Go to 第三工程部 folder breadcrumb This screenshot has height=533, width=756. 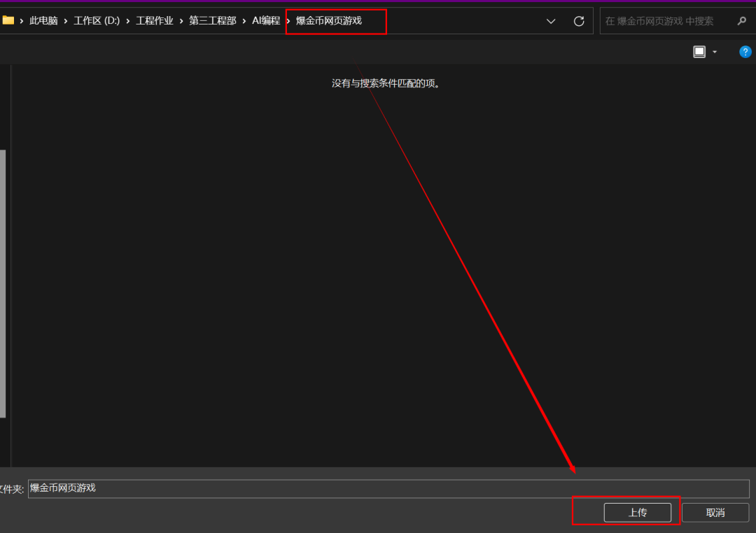pyautogui.click(x=213, y=21)
